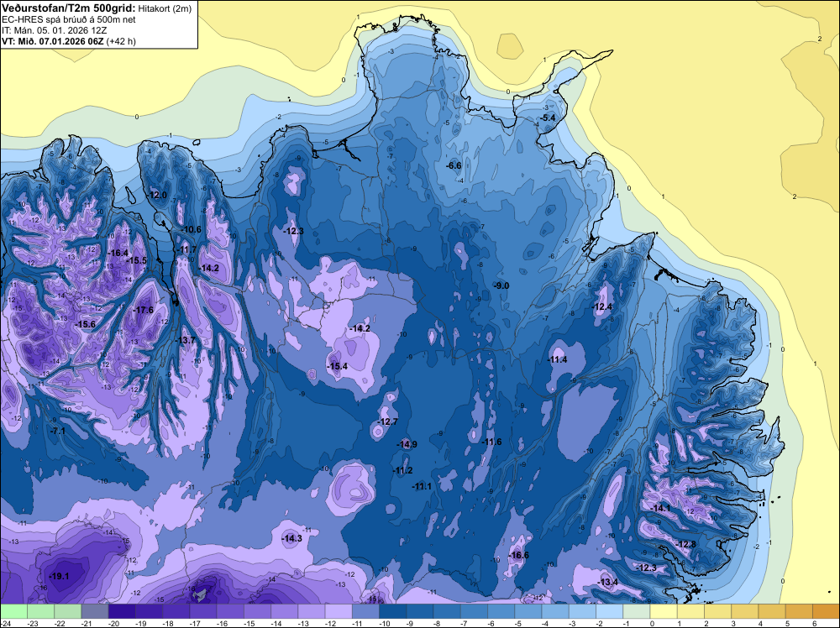Click the valid time VT: Mið. 07.01.2026 06Z
840x628 pixels.
(52, 41)
